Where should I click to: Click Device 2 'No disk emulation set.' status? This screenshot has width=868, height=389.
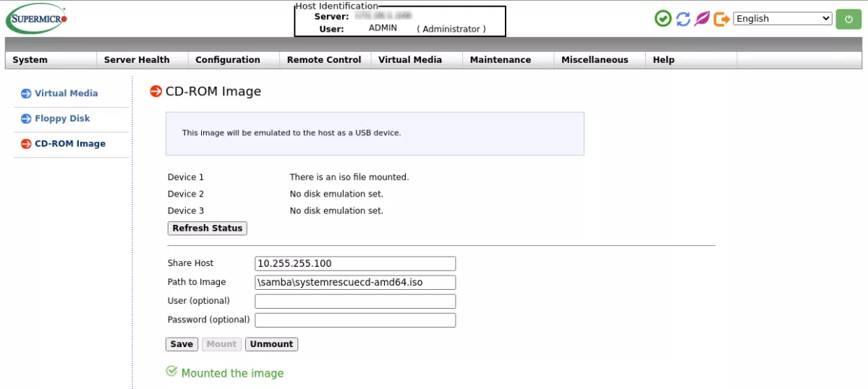point(336,194)
